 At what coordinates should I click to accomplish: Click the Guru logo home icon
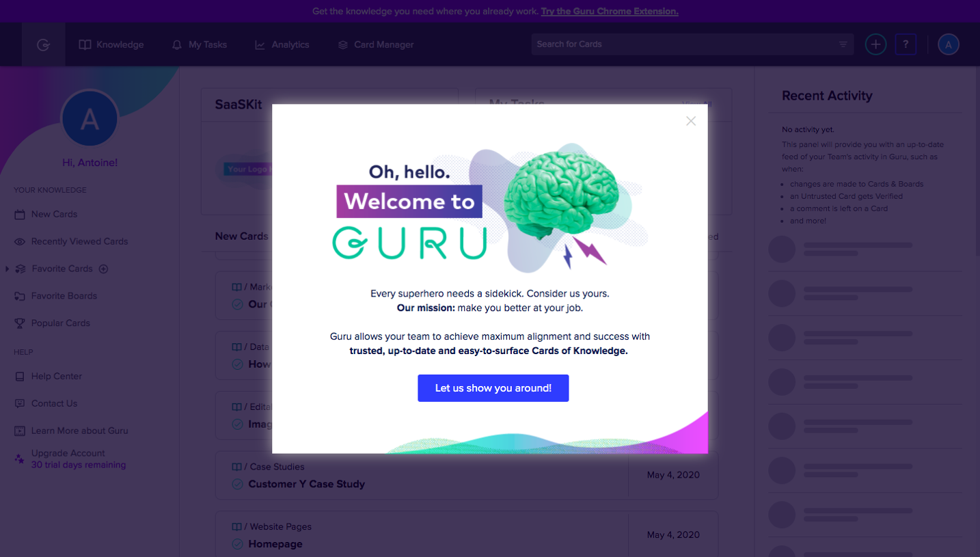click(43, 44)
